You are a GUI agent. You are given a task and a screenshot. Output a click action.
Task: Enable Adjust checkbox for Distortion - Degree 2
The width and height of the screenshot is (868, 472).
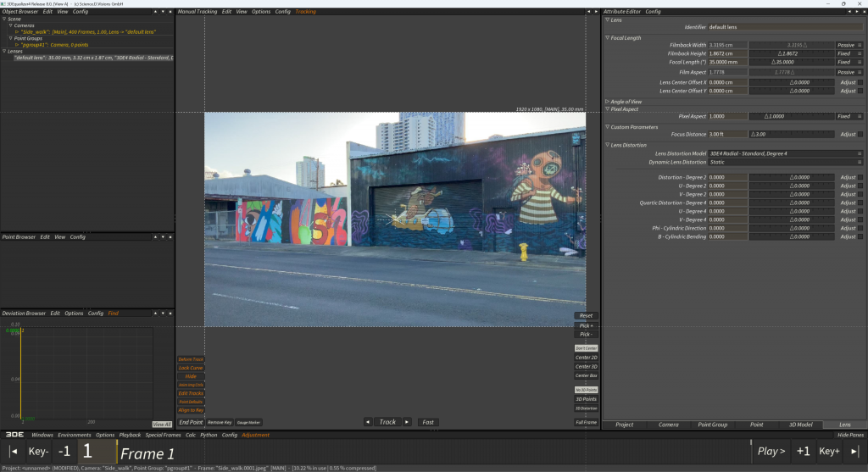click(860, 177)
